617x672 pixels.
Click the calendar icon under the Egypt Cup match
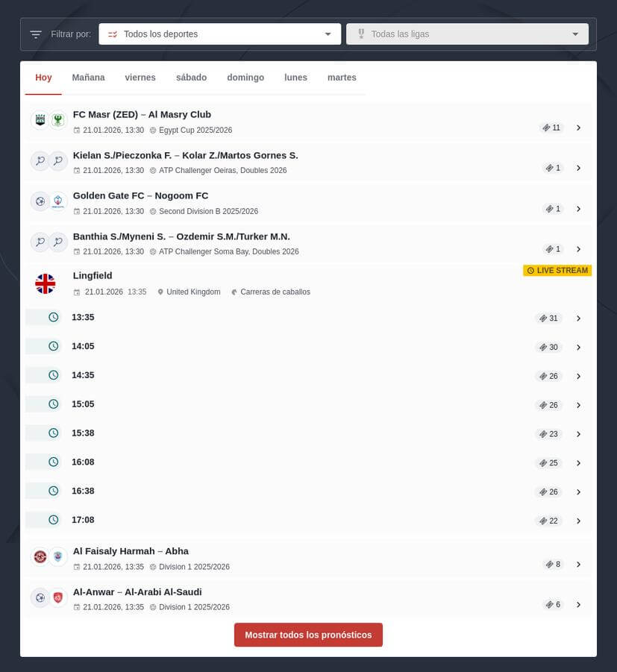[x=77, y=130]
